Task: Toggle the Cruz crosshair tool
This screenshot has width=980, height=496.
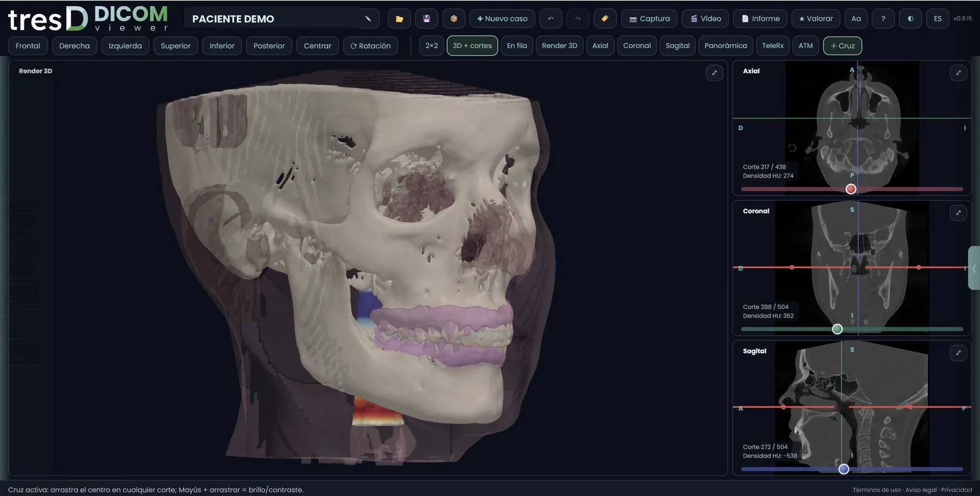Action: pos(843,45)
